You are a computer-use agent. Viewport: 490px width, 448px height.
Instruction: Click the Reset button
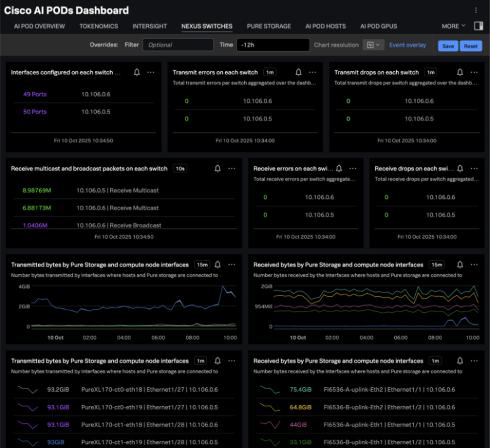[471, 46]
